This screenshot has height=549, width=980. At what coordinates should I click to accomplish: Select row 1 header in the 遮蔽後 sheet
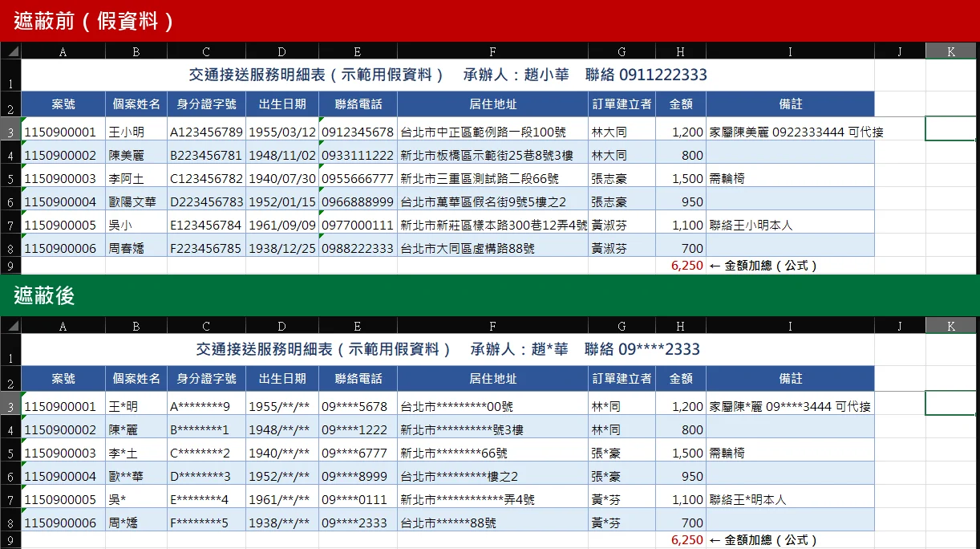(x=10, y=349)
